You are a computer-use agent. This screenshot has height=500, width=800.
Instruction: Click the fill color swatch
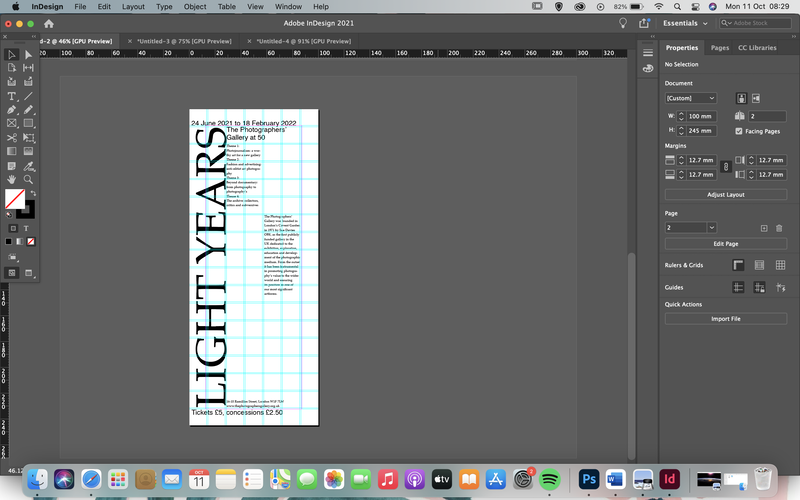coord(15,199)
